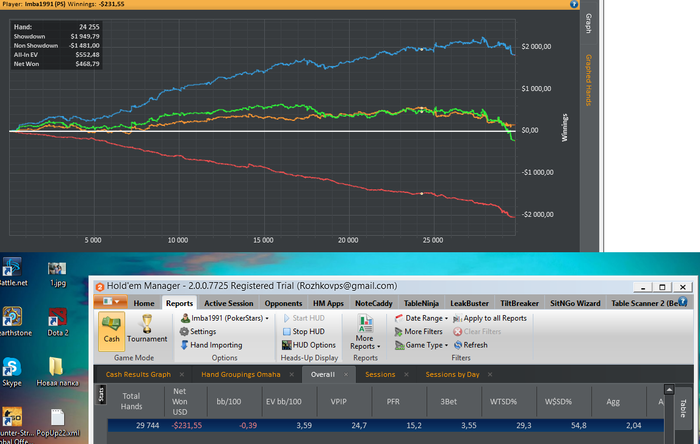
Task: Close the Sessions report tab
Action: coord(406,374)
